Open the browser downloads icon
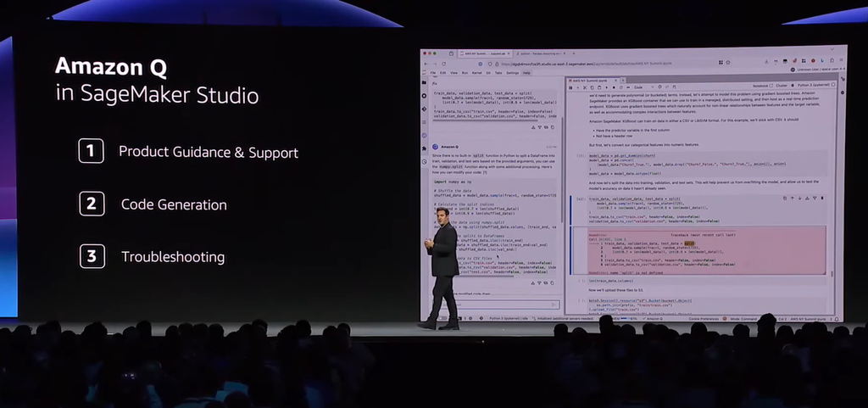The height and width of the screenshot is (408, 868). [x=766, y=61]
